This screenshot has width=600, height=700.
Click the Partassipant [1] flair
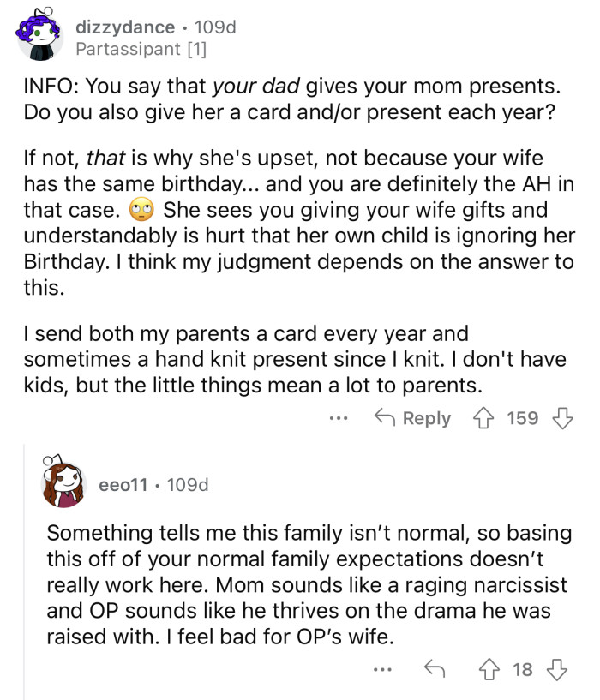pyautogui.click(x=141, y=50)
